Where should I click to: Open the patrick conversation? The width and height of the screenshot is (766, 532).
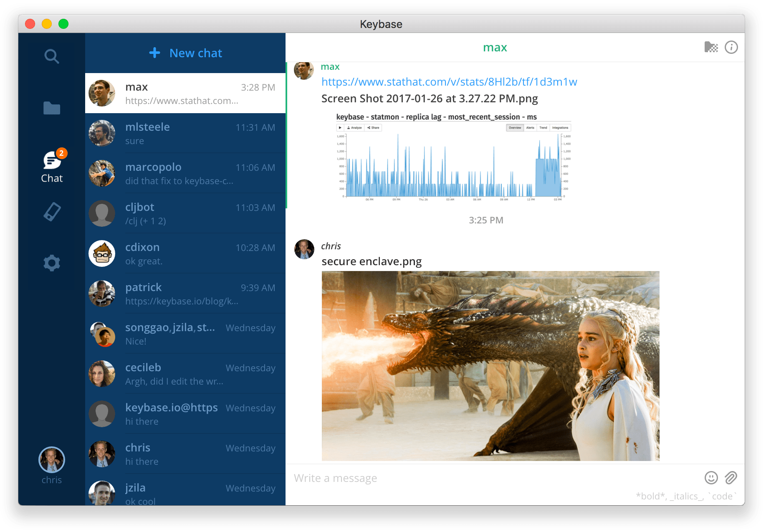coord(185,294)
